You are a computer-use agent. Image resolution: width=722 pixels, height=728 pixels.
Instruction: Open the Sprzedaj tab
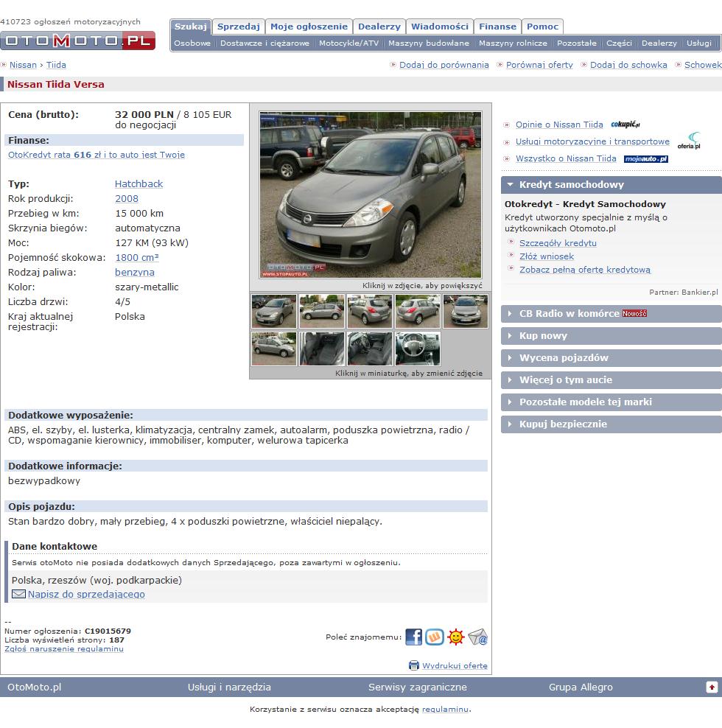pos(239,27)
